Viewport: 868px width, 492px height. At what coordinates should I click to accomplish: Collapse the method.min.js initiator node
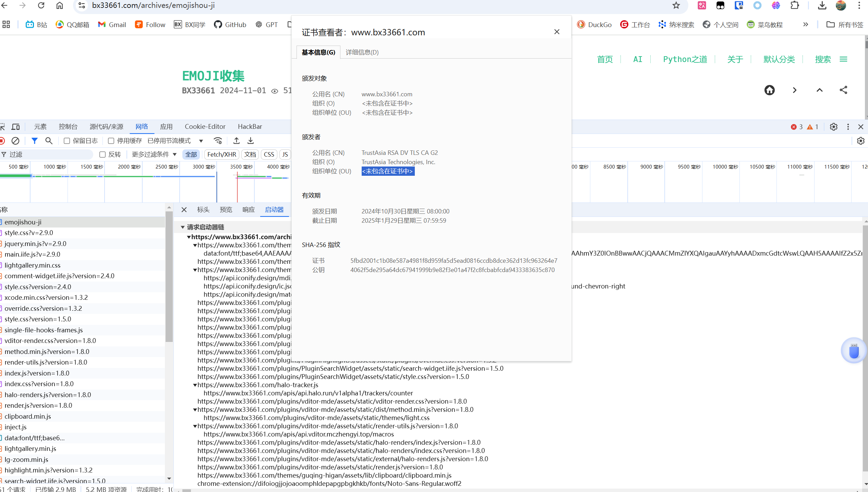(x=195, y=410)
